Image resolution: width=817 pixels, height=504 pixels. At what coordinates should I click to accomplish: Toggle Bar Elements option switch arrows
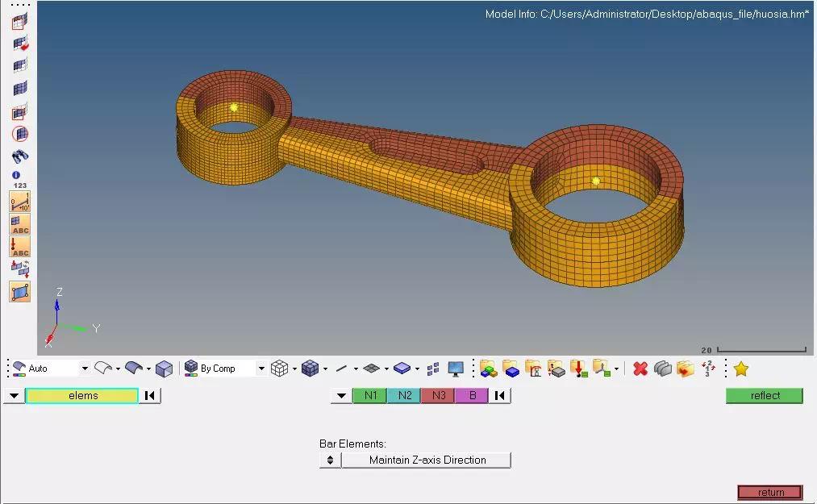pos(330,460)
